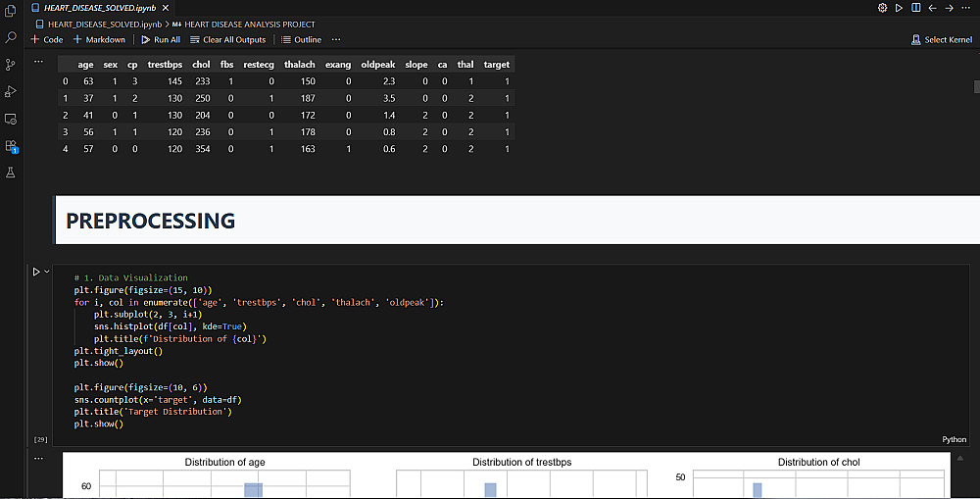Image resolution: width=980 pixels, height=499 pixels.
Task: Open the Run and Debug view
Action: 11,91
